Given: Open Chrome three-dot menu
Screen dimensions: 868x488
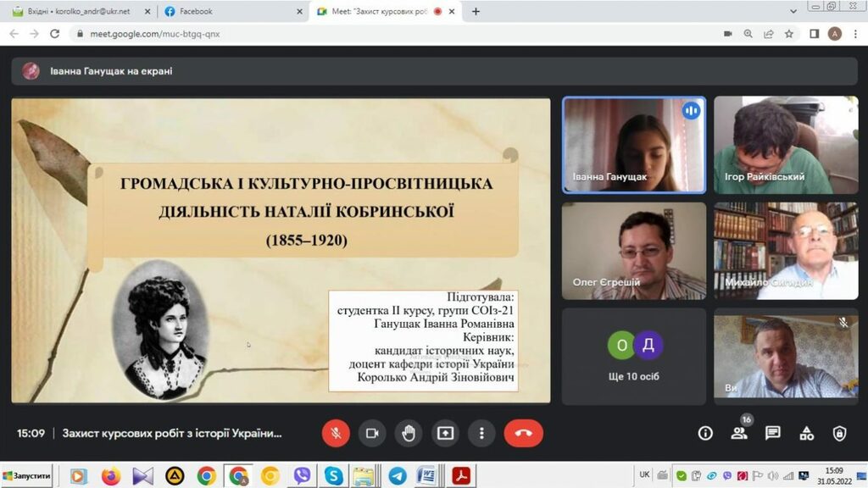Looking at the screenshot, I should [x=854, y=34].
